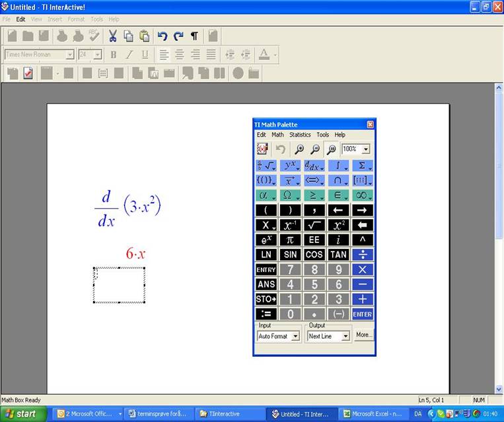Open the infinity symbols dropdown
This screenshot has width=504, height=422.
pos(363,195)
